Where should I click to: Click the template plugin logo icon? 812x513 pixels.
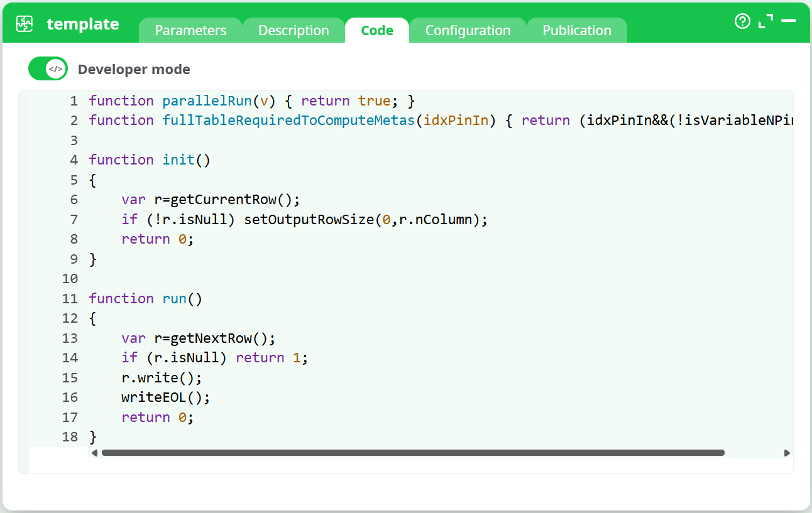click(23, 23)
